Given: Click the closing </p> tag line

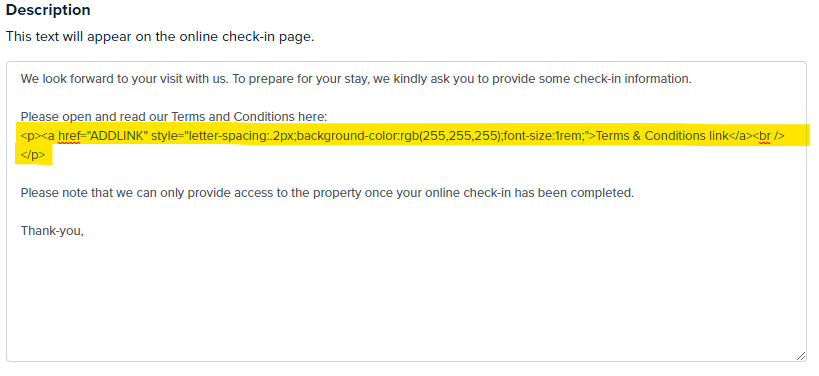Looking at the screenshot, I should coord(32,155).
